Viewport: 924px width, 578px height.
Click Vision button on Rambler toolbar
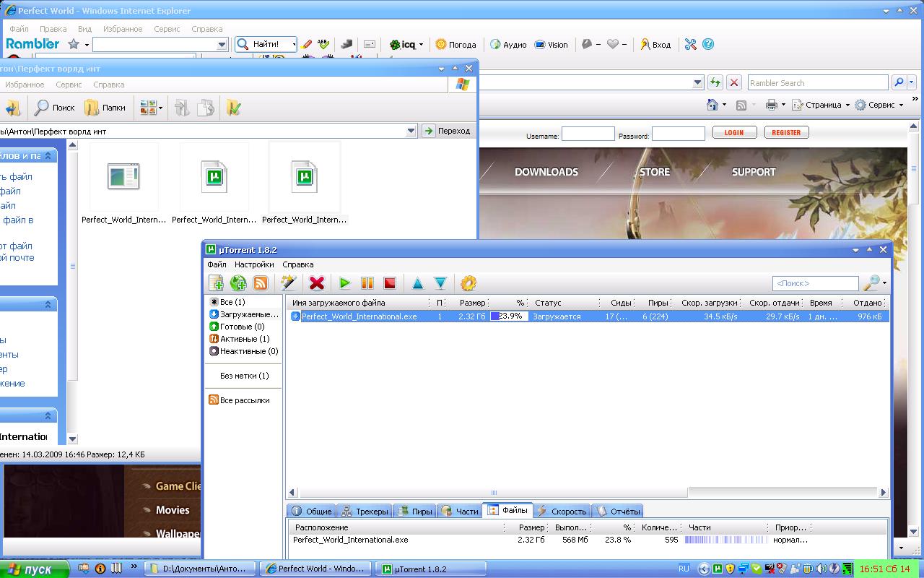(x=551, y=44)
